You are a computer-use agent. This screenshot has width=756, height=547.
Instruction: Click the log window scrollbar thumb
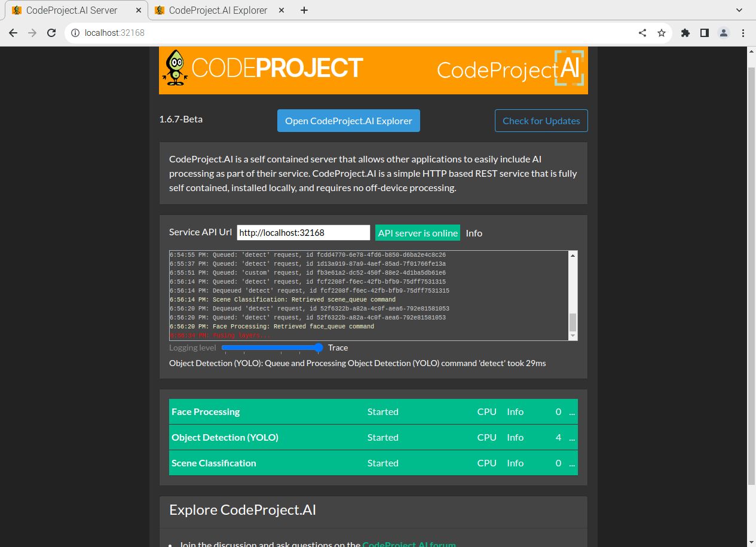click(x=573, y=322)
